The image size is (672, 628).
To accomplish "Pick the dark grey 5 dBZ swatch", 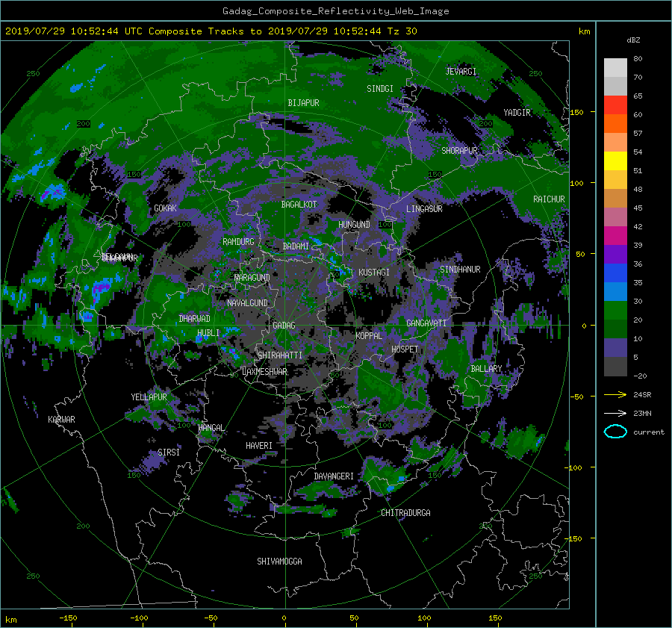I will [x=615, y=367].
